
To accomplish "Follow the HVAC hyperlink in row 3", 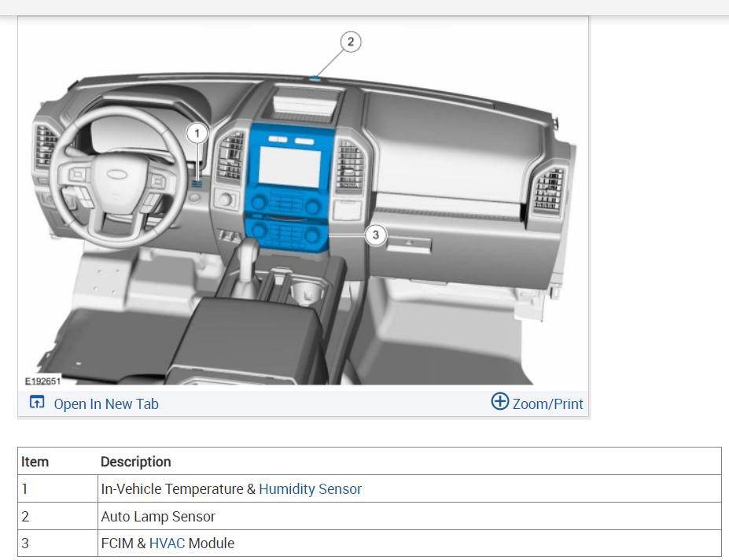I will click(x=167, y=543).
